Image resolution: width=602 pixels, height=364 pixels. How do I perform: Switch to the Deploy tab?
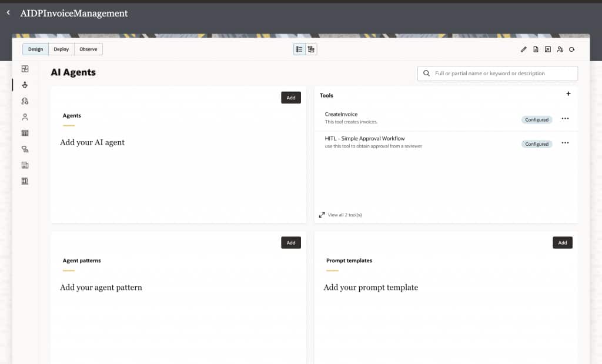(x=61, y=49)
